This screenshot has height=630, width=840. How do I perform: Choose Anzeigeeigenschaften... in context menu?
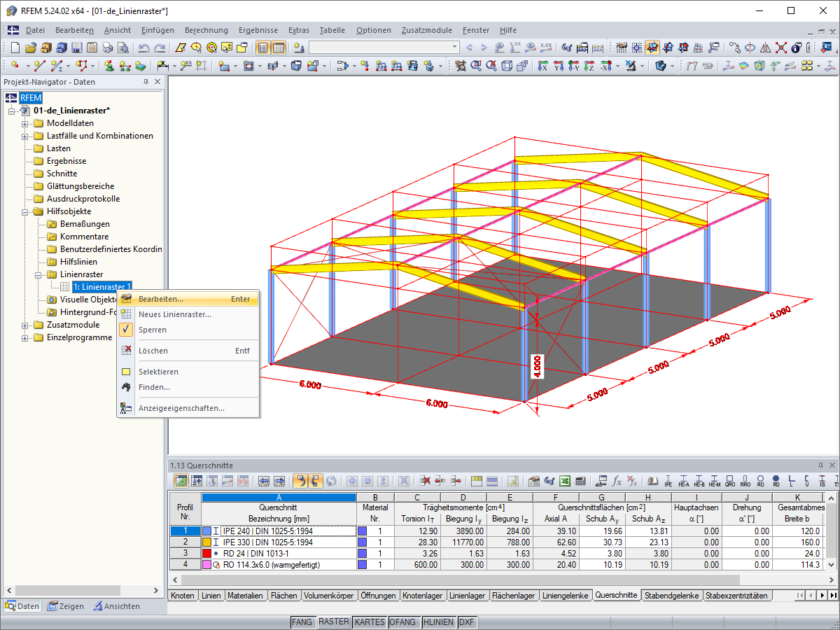click(188, 408)
